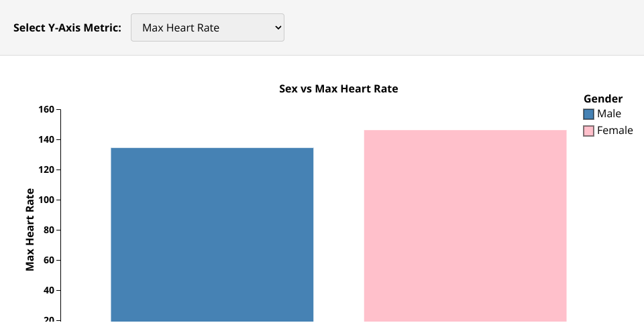Click the pink Female legend swatch
This screenshot has width=644, height=335.
coord(589,131)
